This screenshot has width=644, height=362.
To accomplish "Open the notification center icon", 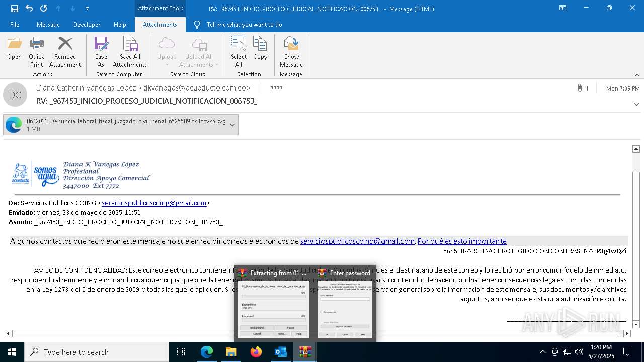I will [627, 352].
